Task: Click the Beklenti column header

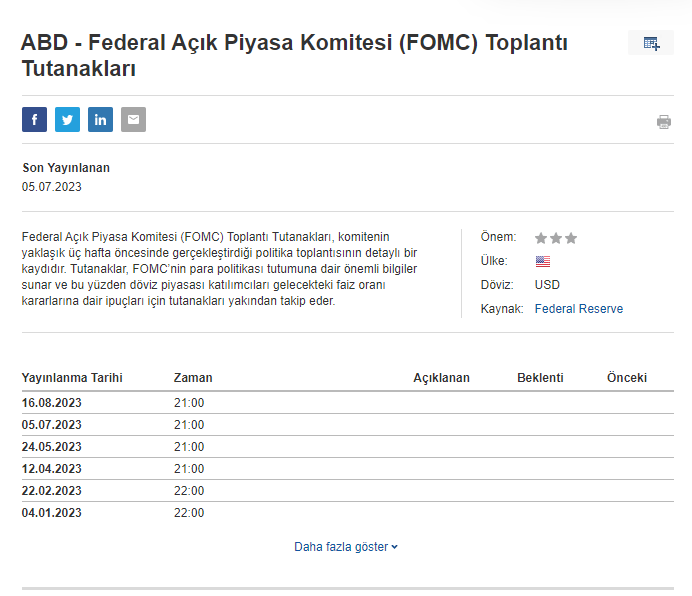Action: click(x=540, y=378)
